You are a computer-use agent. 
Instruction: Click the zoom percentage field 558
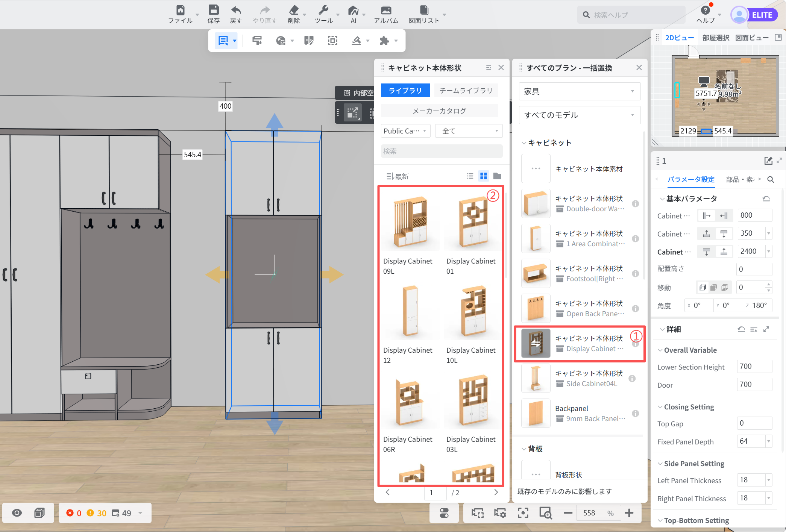[590, 513]
